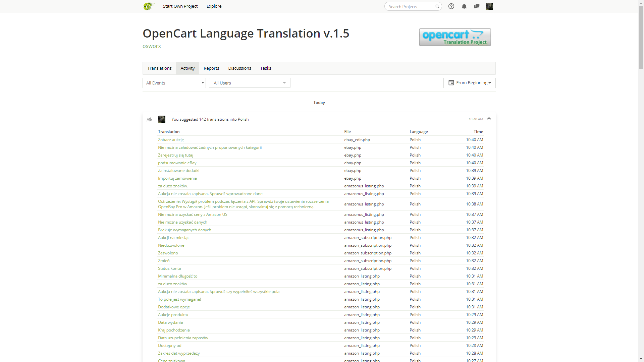This screenshot has width=644, height=362.
Task: Open translation 'Dostępny od'
Action: pos(170,346)
